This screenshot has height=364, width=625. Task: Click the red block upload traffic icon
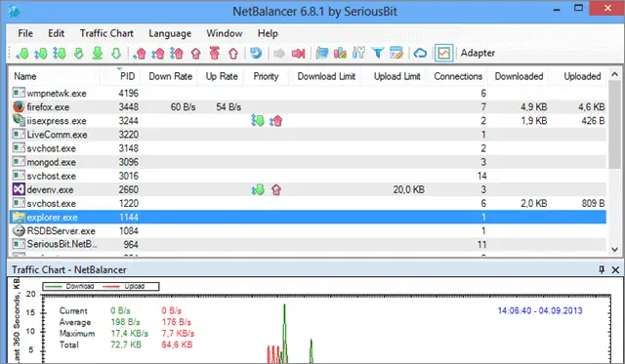[x=195, y=53]
